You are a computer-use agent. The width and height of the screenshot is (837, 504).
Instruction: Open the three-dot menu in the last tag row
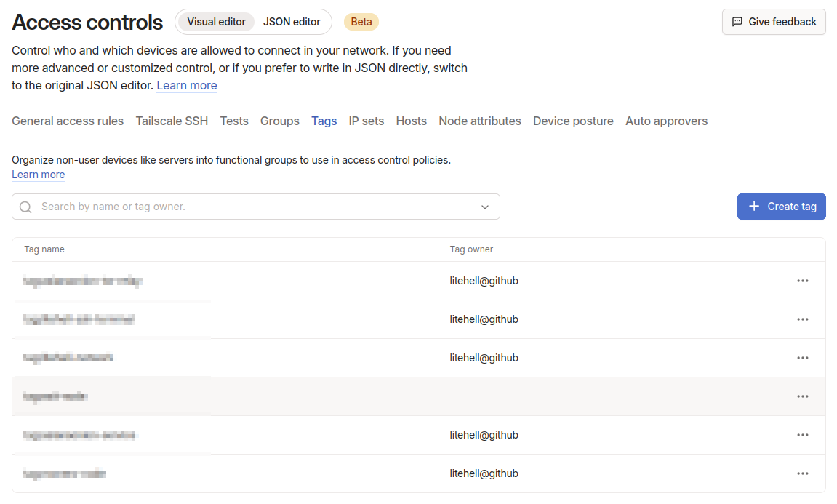tap(802, 473)
